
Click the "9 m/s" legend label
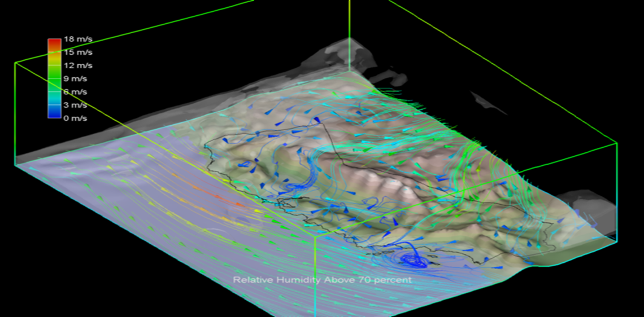(76, 79)
